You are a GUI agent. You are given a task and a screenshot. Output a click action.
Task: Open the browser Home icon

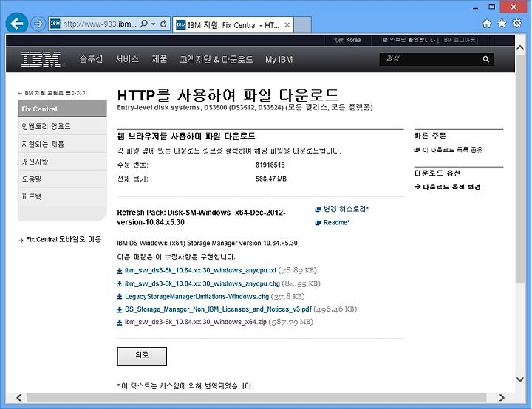(487, 24)
